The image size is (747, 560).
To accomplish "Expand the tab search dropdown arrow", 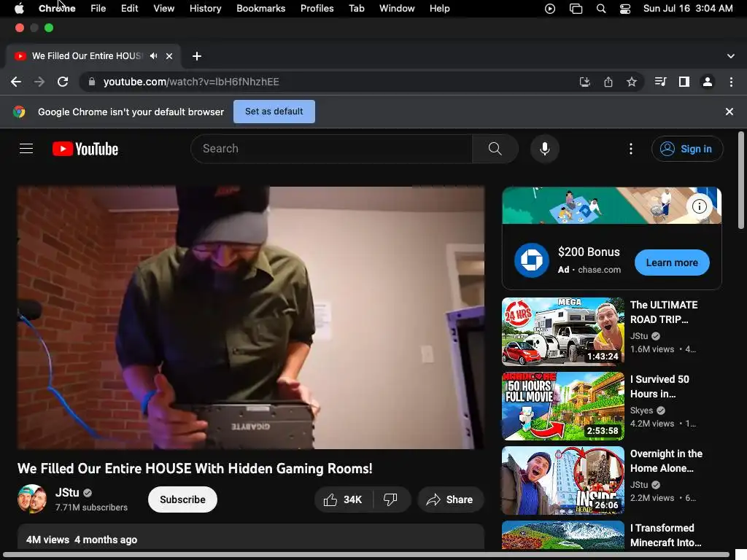I will click(730, 55).
